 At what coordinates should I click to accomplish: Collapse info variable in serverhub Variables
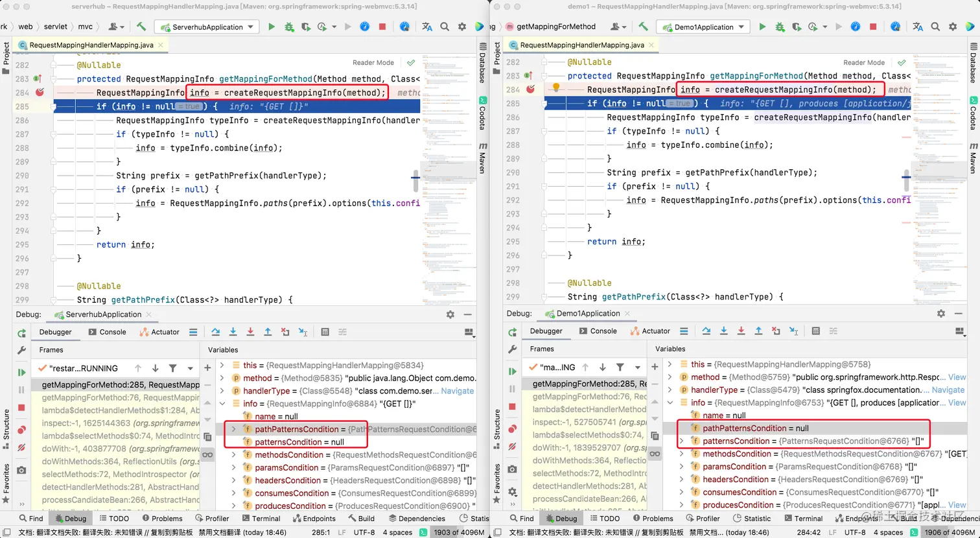tap(222, 403)
